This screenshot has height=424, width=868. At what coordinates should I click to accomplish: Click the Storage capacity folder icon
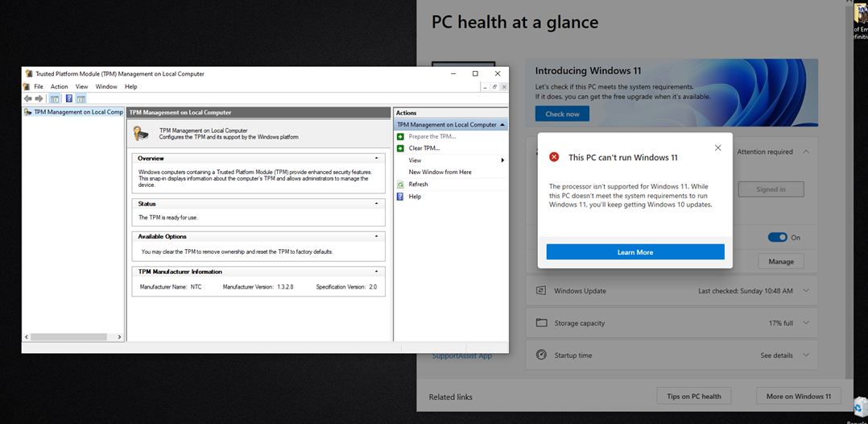point(541,323)
